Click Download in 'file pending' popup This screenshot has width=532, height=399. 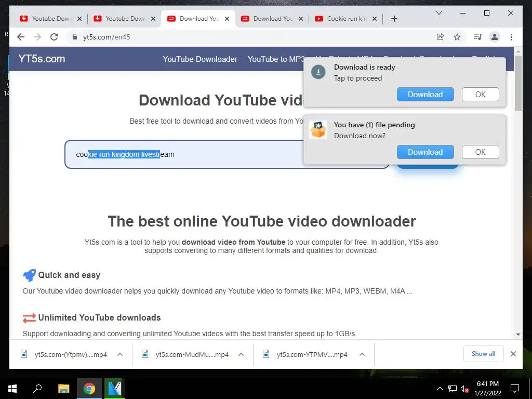pyautogui.click(x=425, y=152)
